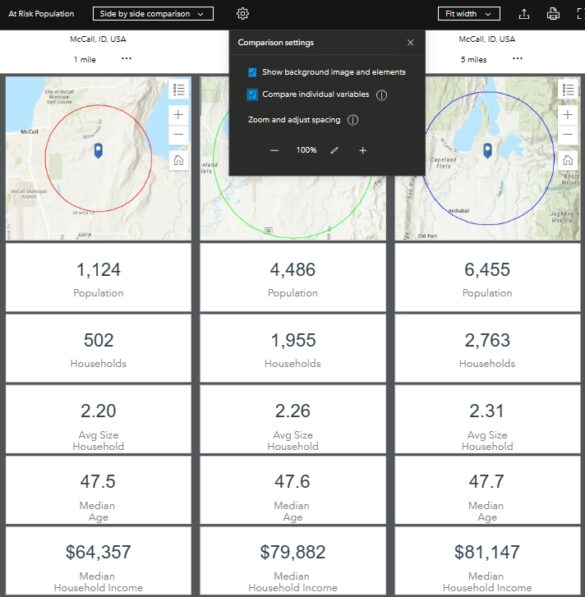The width and height of the screenshot is (585, 597).
Task: Click the print icon in top bar
Action: [x=553, y=14]
